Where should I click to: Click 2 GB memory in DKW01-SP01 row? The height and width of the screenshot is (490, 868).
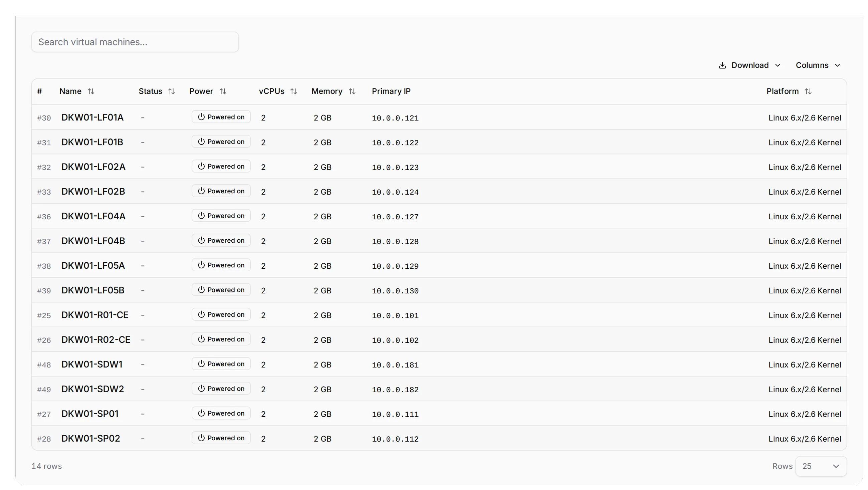click(x=322, y=414)
